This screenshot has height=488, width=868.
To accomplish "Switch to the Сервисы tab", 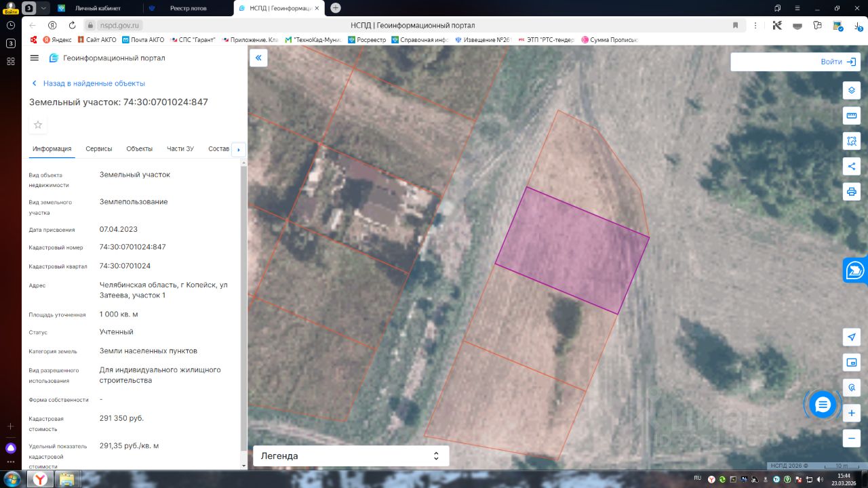I will click(99, 149).
